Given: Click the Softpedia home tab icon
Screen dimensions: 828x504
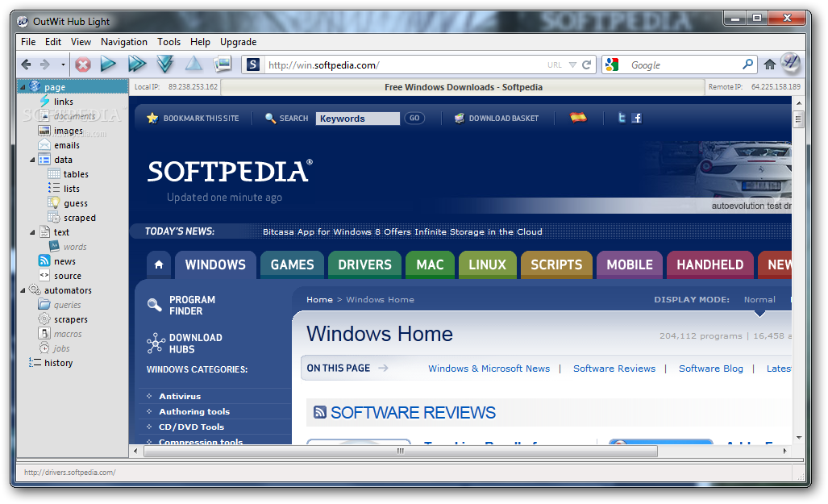Looking at the screenshot, I should click(x=159, y=264).
